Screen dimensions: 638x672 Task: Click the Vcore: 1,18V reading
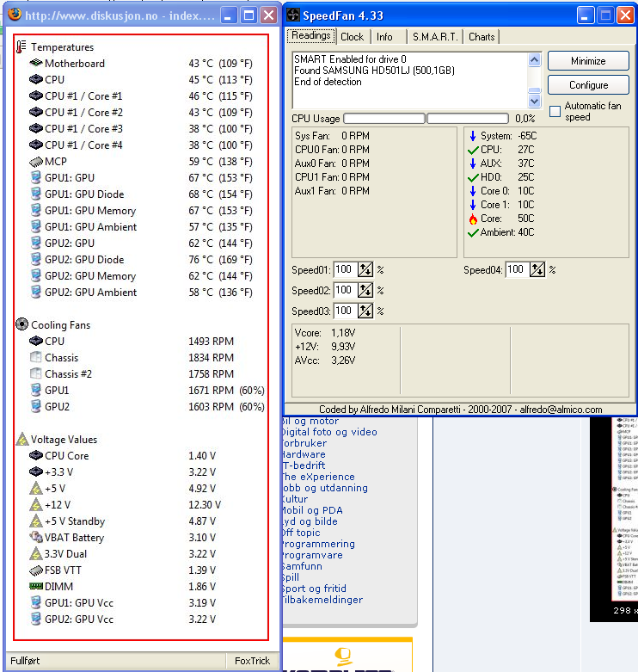tap(325, 333)
